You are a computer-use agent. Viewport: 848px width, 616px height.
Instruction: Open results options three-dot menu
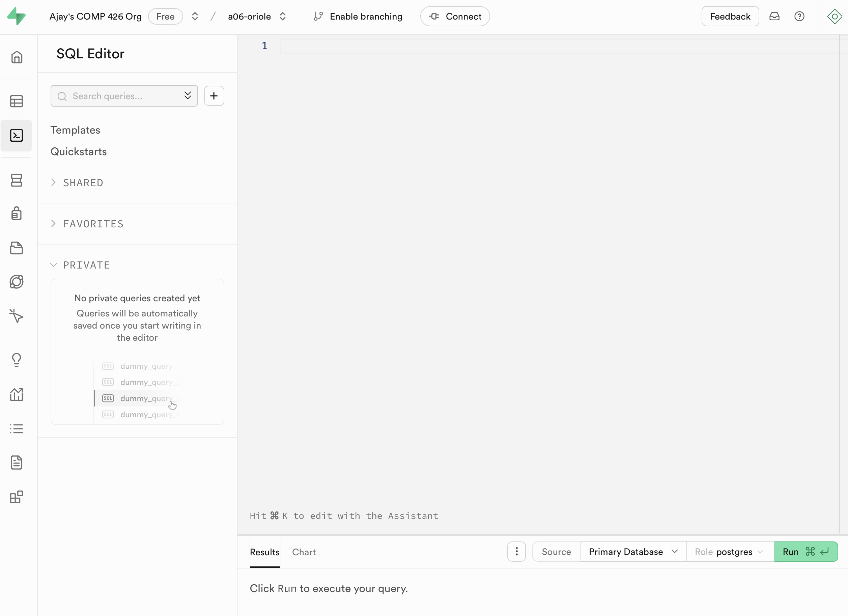(517, 551)
